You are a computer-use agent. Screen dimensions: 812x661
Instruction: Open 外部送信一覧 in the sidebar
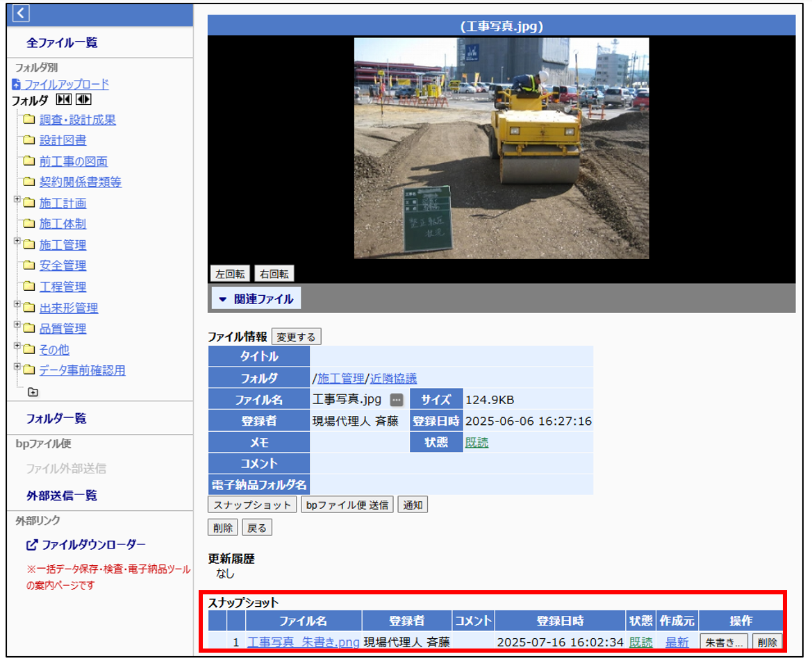[62, 496]
